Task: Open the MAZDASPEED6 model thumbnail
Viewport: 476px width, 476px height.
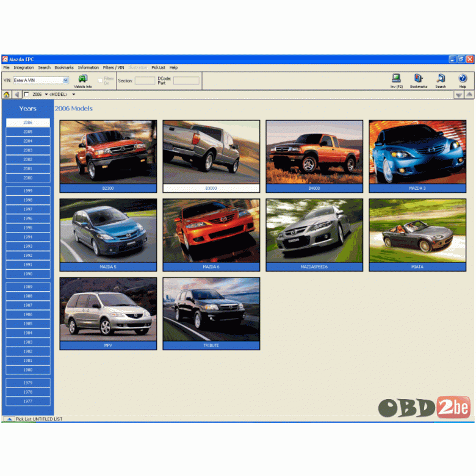Action: click(314, 235)
